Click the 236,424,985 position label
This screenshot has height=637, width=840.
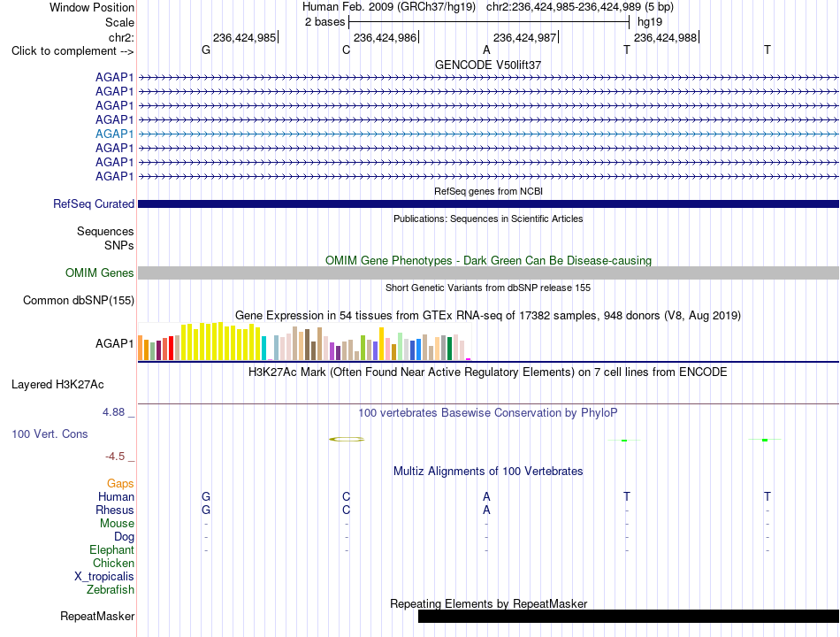[x=244, y=37]
